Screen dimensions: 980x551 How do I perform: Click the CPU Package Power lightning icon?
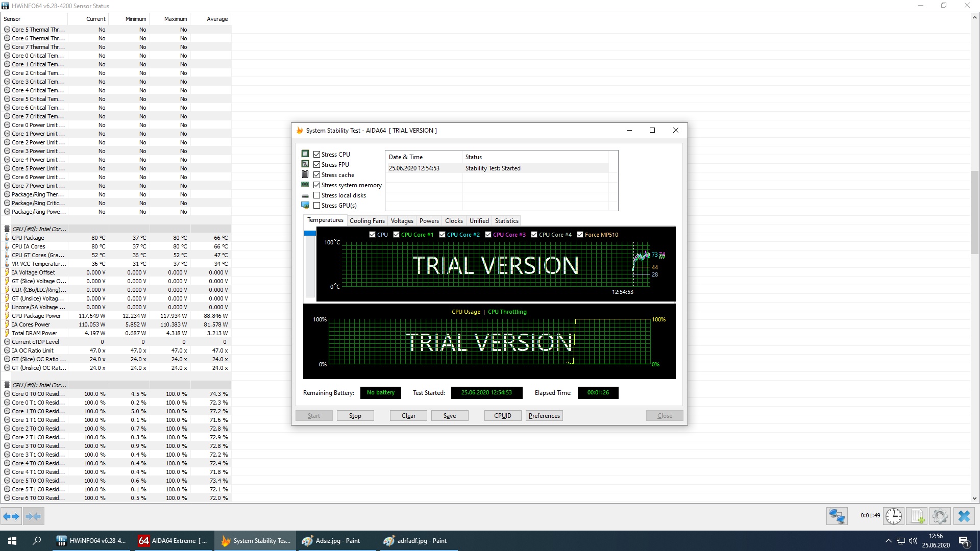7,316
